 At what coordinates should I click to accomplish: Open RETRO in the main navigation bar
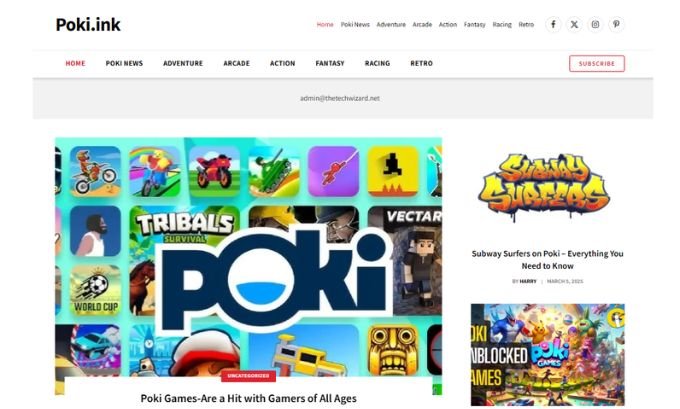point(422,63)
